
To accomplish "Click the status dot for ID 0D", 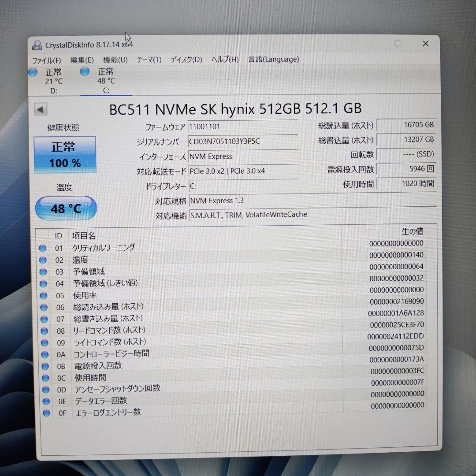I will click(46, 390).
